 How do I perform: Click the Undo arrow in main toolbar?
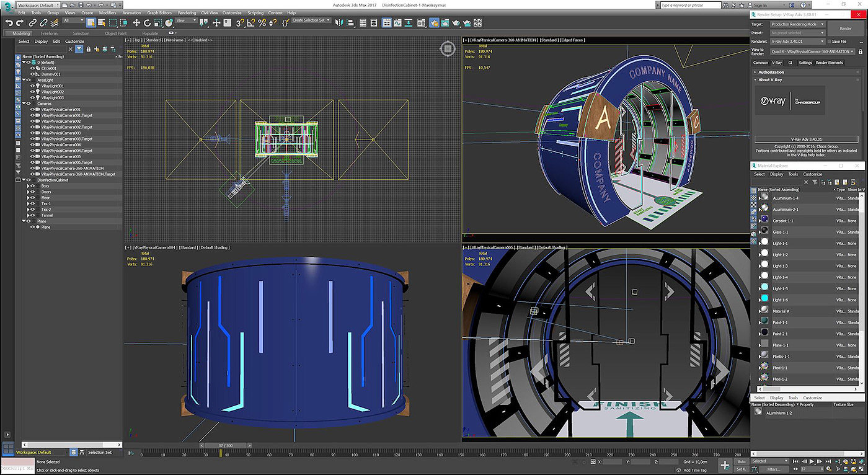pos(9,23)
